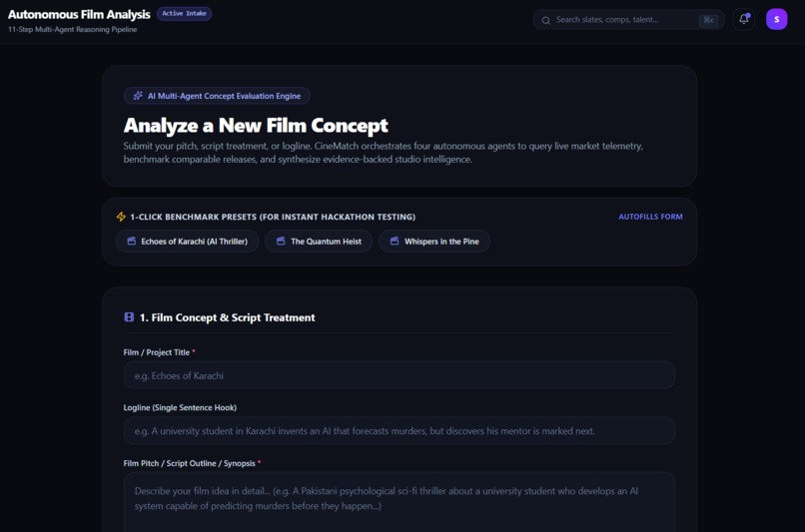Click the Active Intake status badge
805x532 pixels.
pos(185,13)
